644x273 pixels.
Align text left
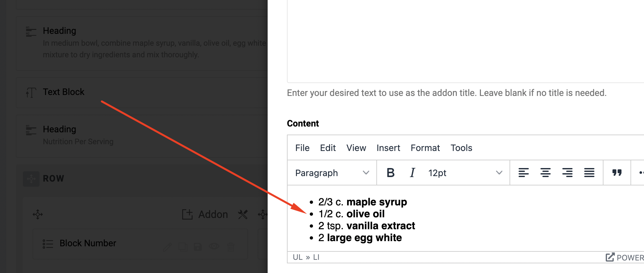(523, 173)
